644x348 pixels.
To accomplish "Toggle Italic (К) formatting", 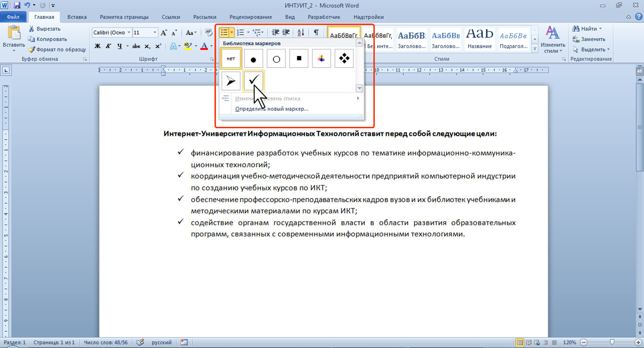I will (108, 46).
